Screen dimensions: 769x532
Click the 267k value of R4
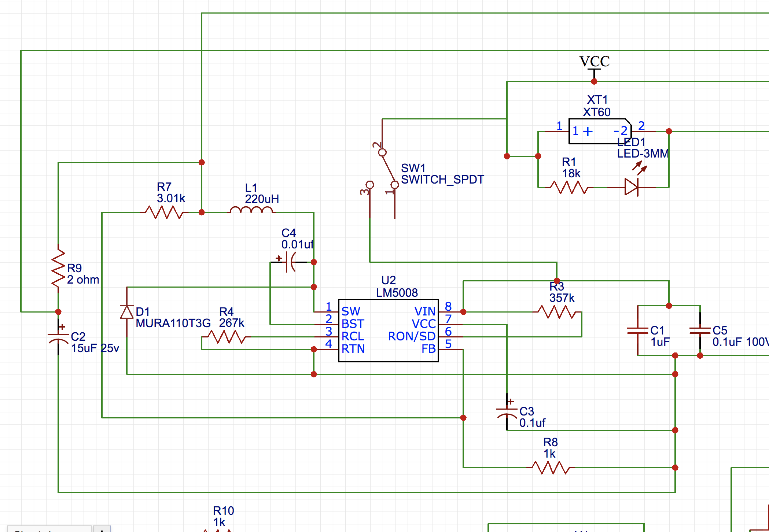click(x=232, y=323)
